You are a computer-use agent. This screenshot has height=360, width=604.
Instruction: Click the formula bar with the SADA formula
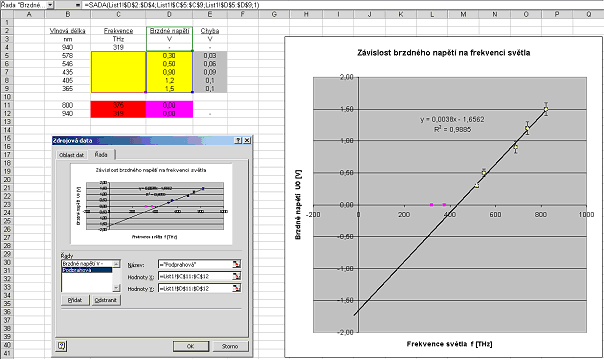[x=343, y=5]
